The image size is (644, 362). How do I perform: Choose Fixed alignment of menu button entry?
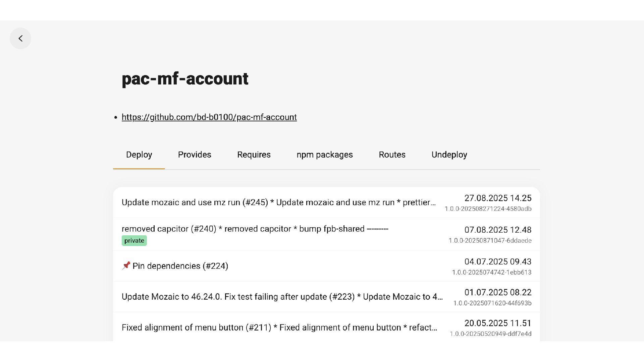point(279,327)
